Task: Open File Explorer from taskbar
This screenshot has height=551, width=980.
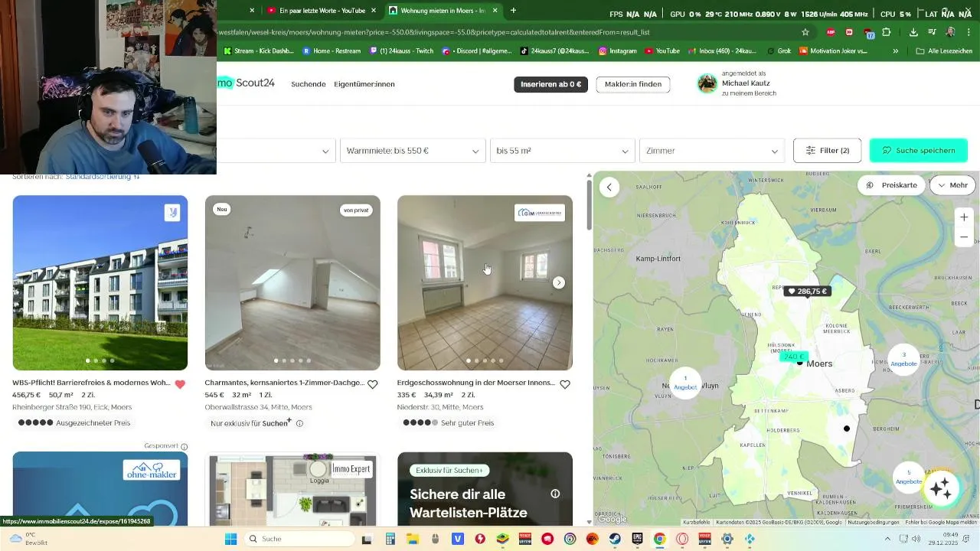Action: (x=413, y=539)
